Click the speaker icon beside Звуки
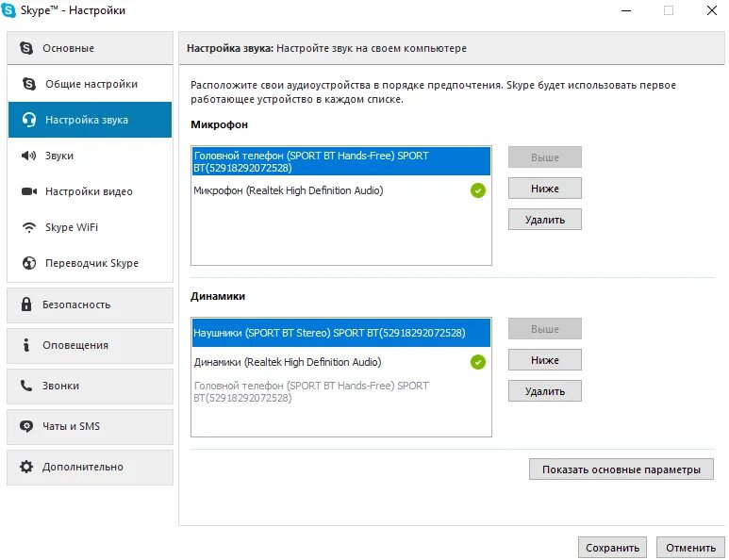The image size is (729, 560). [x=28, y=156]
